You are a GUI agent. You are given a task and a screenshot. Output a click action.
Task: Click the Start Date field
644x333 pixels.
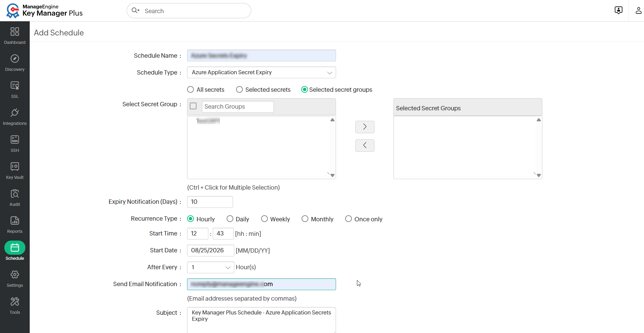(x=210, y=250)
